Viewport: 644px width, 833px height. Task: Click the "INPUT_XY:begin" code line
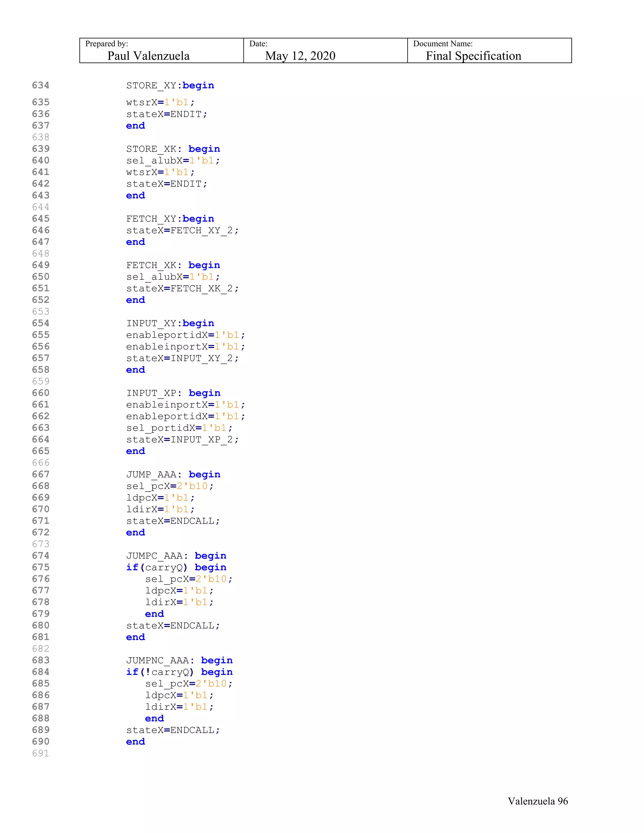tap(170, 323)
